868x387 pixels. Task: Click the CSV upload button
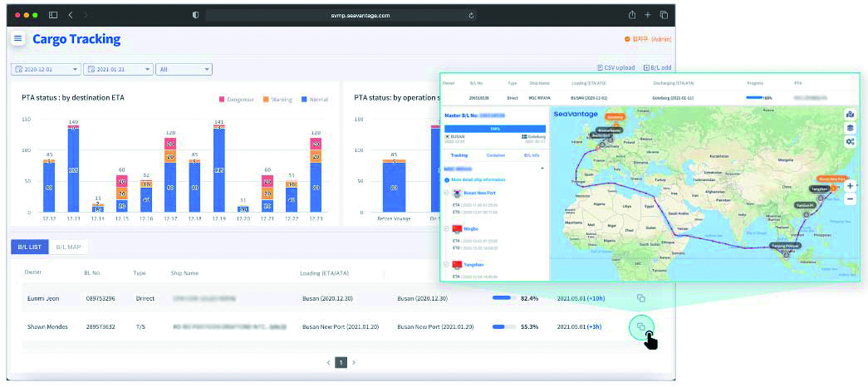[616, 67]
